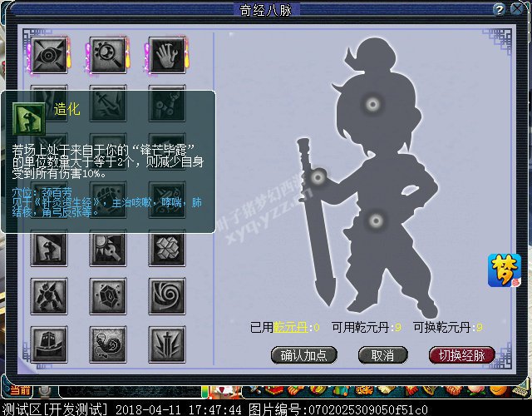Click the sword-hand acupoint on the silhouette

(318, 177)
